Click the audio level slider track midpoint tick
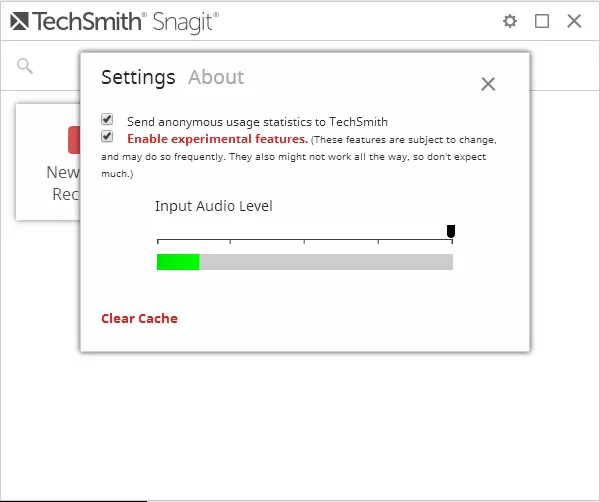Viewport: 600px width, 502px height. point(304,241)
